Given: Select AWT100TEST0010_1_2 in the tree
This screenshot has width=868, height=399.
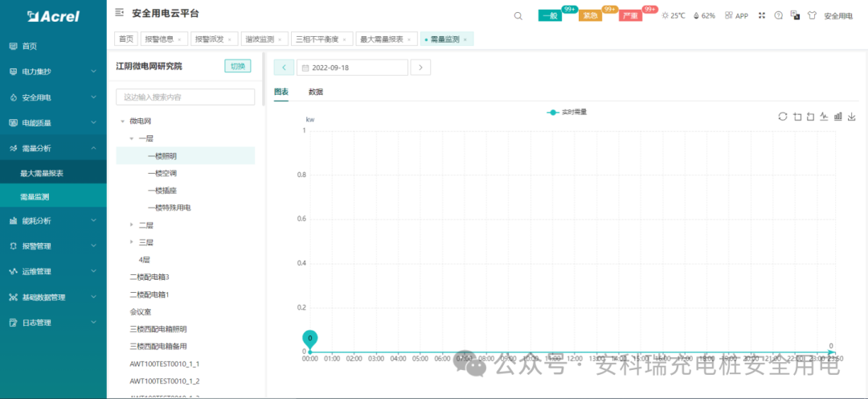Looking at the screenshot, I should pyautogui.click(x=165, y=381).
